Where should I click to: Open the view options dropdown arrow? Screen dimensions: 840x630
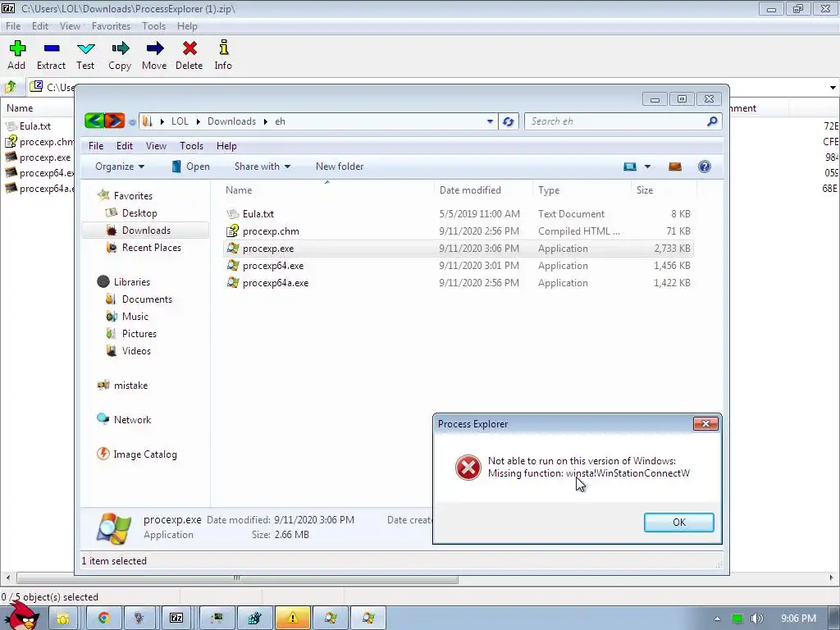coord(648,167)
